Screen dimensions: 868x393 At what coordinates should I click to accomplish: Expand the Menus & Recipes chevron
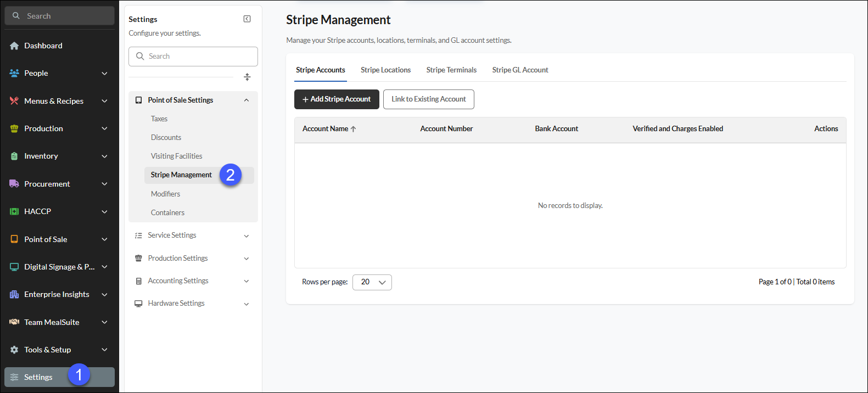104,101
